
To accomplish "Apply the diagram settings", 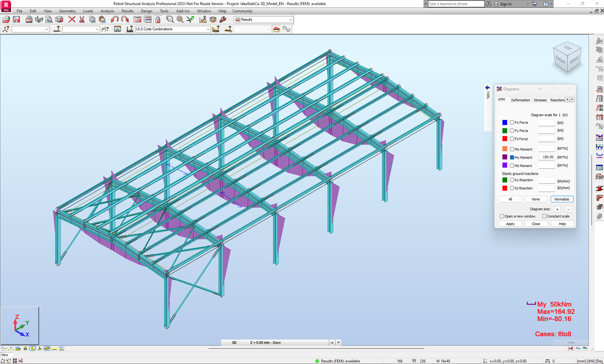I will [510, 224].
